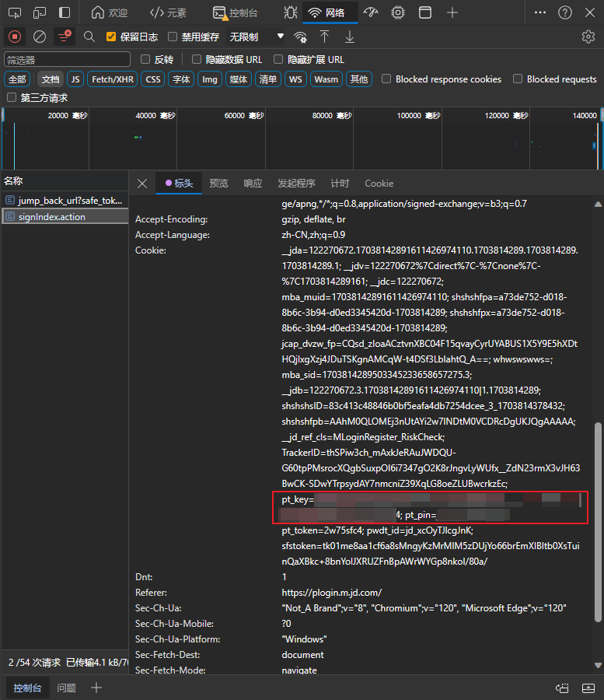Viewport: 604px width, 700px height.
Task: Open 无限制 throttling dropdown
Action: [256, 37]
